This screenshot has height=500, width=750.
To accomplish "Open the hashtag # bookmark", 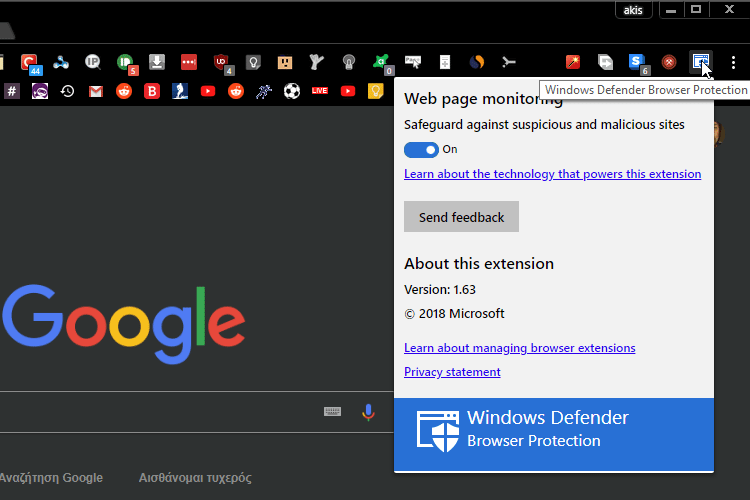I will [x=12, y=91].
